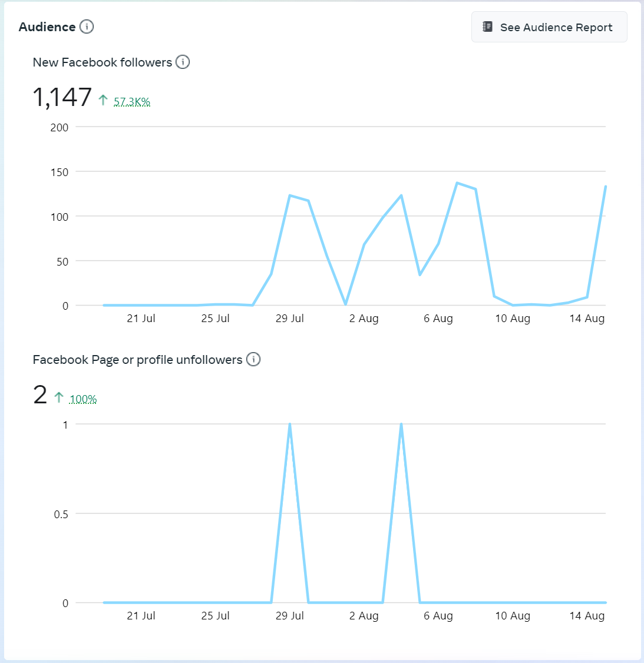Screen dimensions: 644x663
Task: Click the second unfollowers spike before 6 Aug
Action: click(401, 425)
